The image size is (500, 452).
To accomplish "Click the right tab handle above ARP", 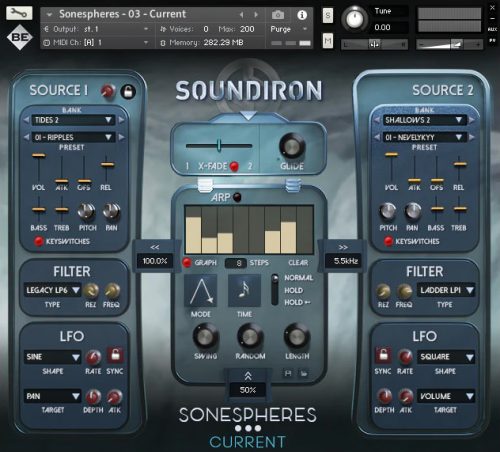I will tap(293, 185).
